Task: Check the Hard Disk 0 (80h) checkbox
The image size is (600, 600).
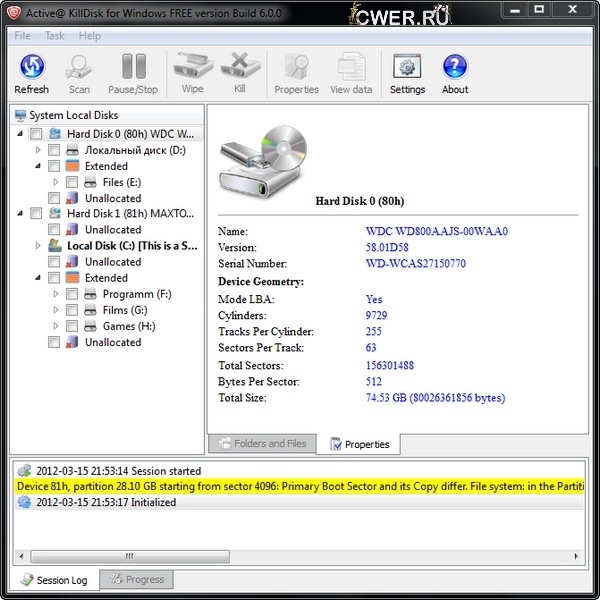Action: point(36,134)
